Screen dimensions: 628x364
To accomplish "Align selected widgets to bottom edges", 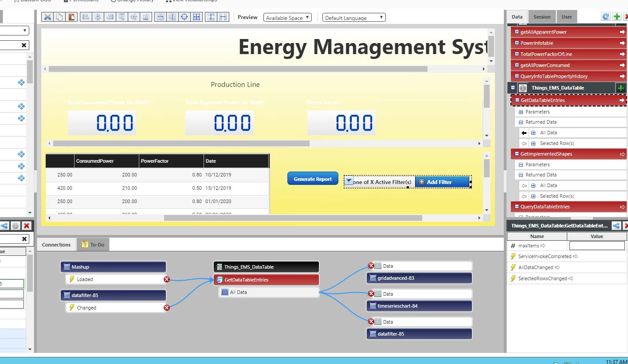I will click(146, 17).
